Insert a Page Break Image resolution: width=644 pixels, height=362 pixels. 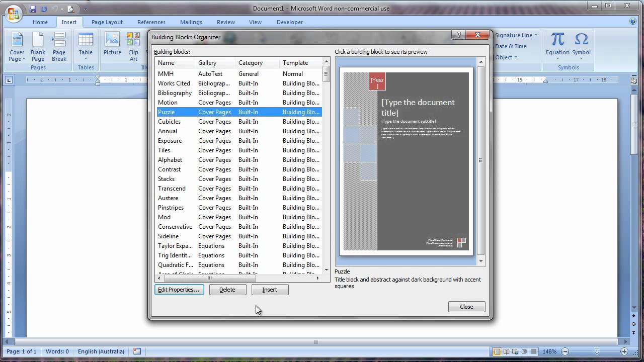coord(59,47)
